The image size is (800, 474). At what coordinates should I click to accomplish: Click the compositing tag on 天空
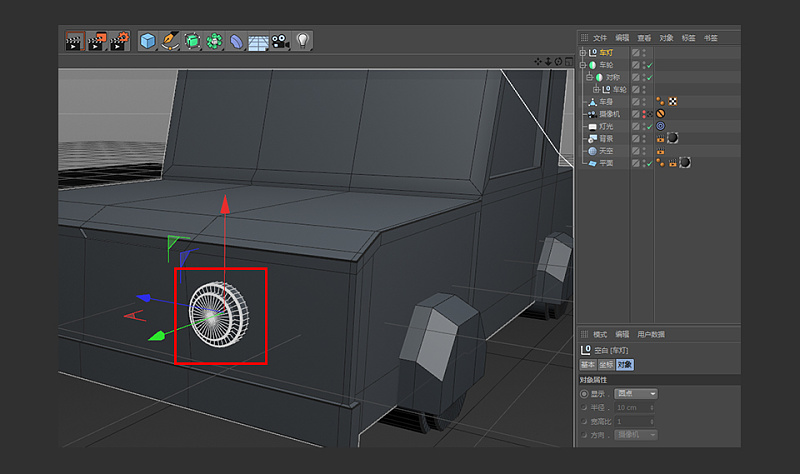[x=661, y=151]
